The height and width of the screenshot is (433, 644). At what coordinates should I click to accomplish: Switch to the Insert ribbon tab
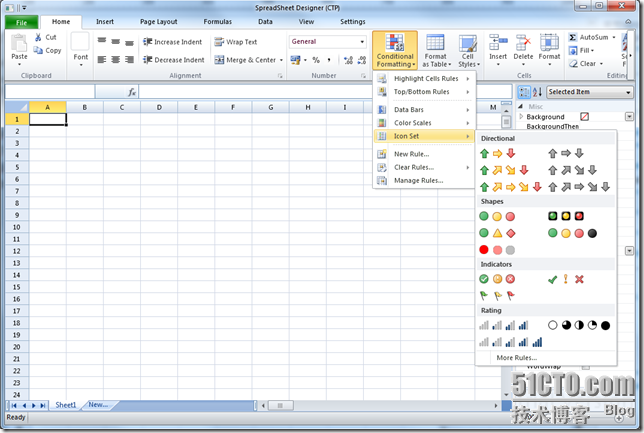tap(105, 21)
